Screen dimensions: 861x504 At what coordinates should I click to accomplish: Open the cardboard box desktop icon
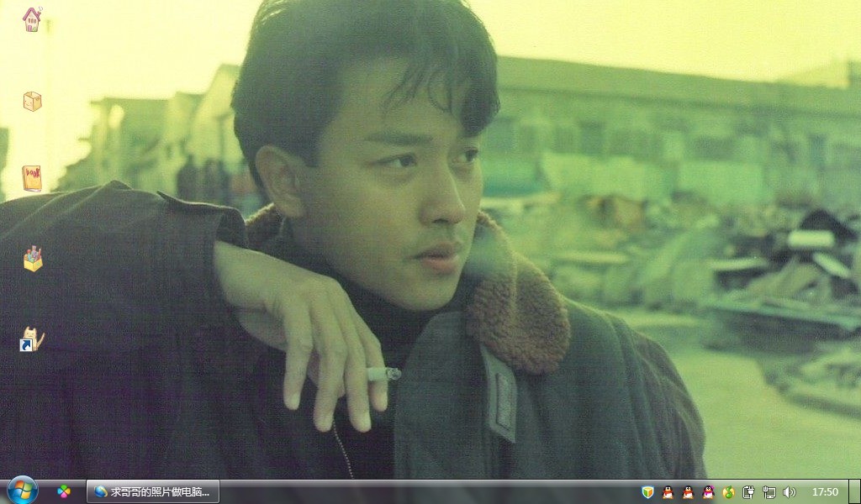(x=32, y=101)
